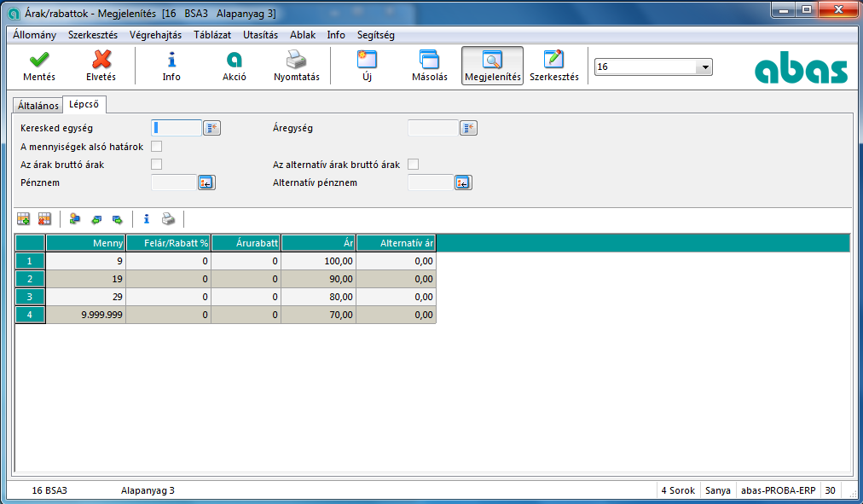The image size is (863, 504).
Task: Click the quantity cell showing 29
Action: [x=86, y=297]
